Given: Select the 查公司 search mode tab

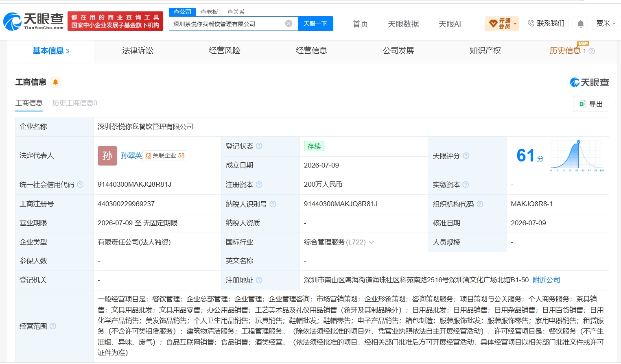Looking at the screenshot, I should 182,12.
